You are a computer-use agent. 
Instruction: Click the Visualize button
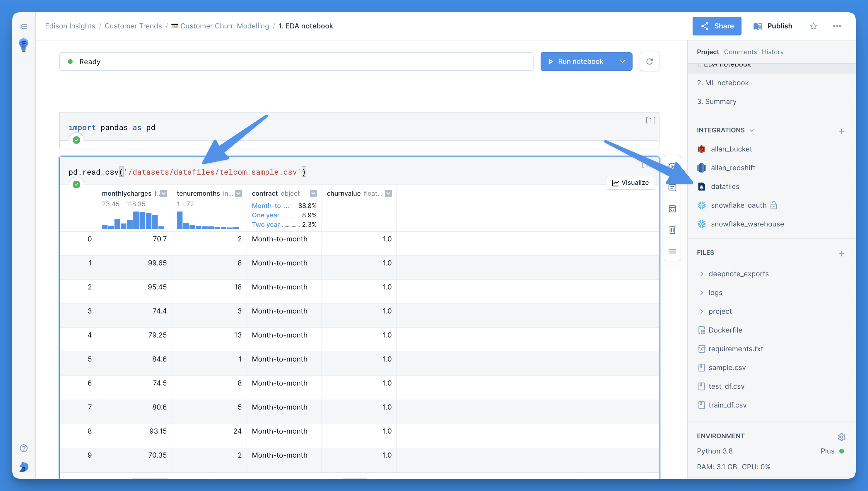(x=630, y=183)
